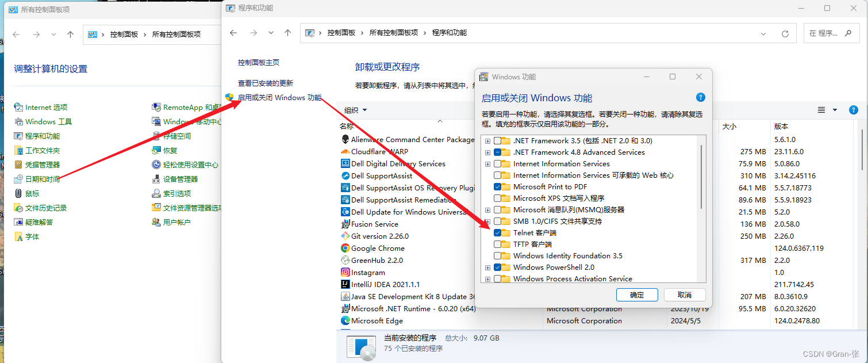
Task: Click the Java SE Development Kit icon
Action: coord(345,296)
